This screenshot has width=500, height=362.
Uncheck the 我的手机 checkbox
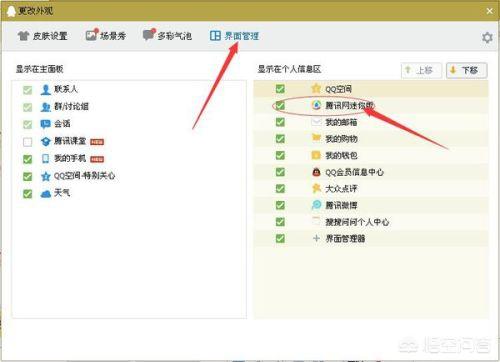tap(28, 159)
